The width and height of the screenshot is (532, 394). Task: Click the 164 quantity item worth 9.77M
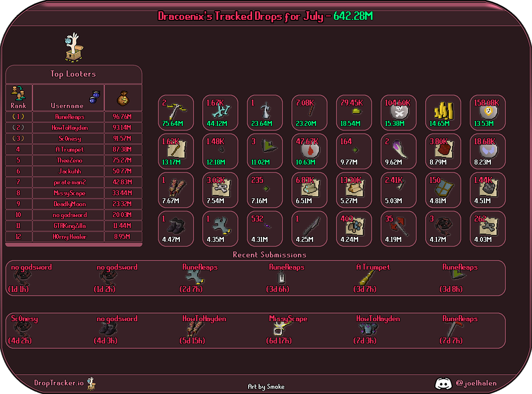coord(354,151)
